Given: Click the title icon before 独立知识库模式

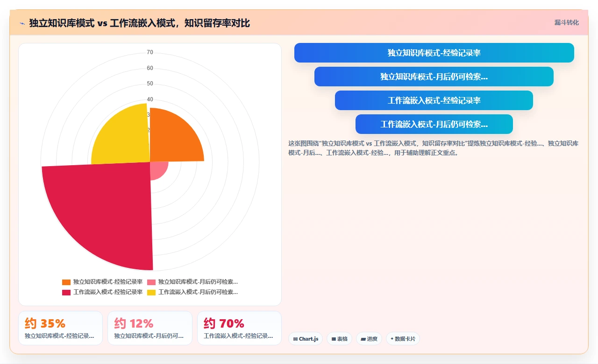Looking at the screenshot, I should point(22,23).
